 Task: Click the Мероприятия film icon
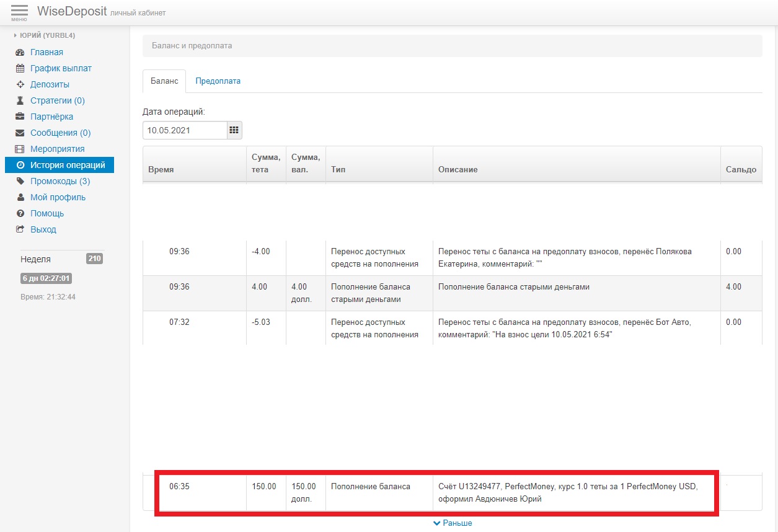click(20, 149)
